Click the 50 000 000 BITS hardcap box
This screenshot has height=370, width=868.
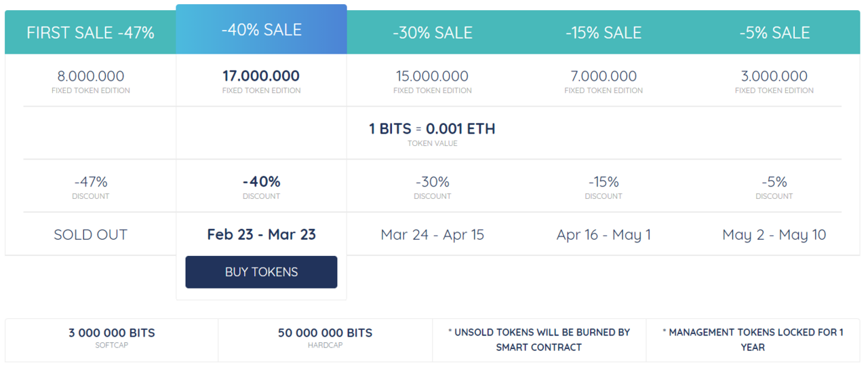pos(325,338)
